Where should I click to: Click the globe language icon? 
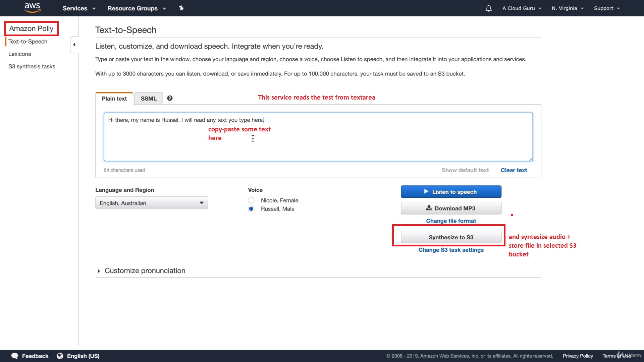click(60, 356)
